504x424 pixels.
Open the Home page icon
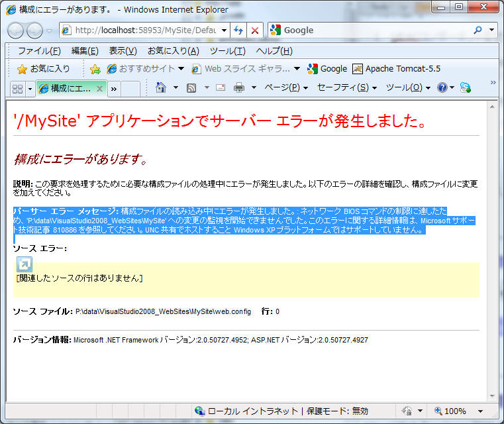tap(160, 87)
